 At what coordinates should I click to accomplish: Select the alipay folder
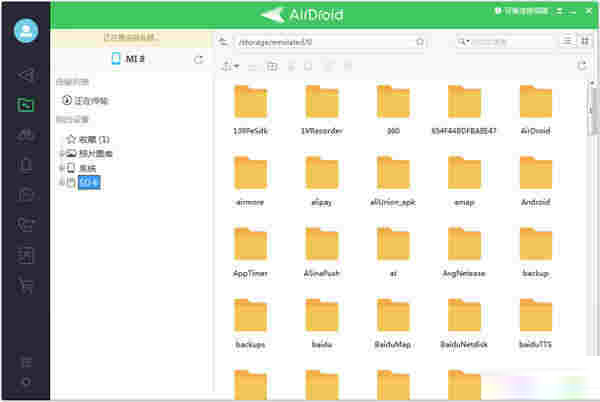322,182
